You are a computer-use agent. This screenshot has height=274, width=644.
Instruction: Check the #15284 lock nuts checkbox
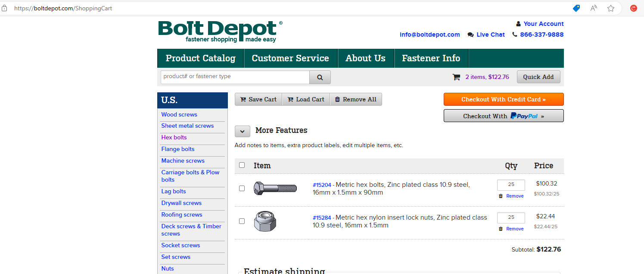click(x=242, y=221)
